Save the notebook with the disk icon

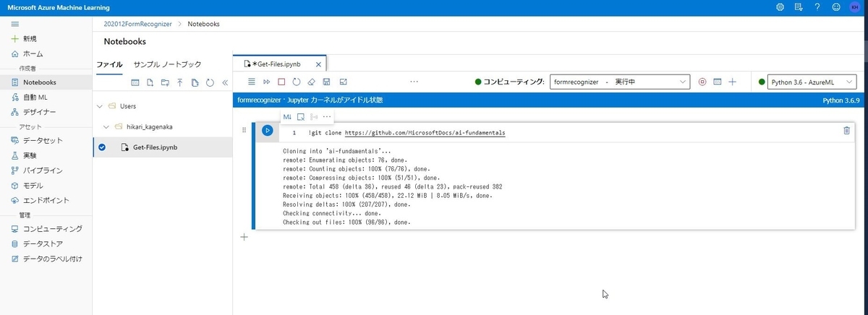tap(327, 82)
